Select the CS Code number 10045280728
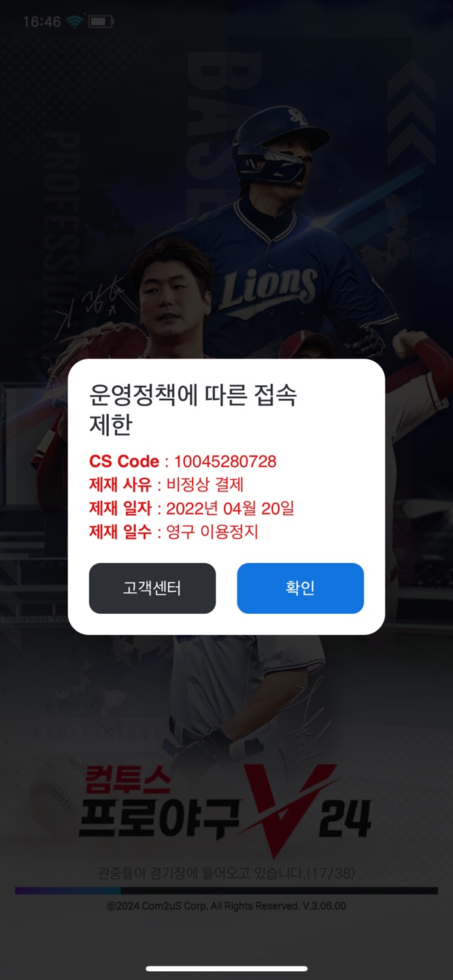The height and width of the screenshot is (980, 453). pos(225,461)
